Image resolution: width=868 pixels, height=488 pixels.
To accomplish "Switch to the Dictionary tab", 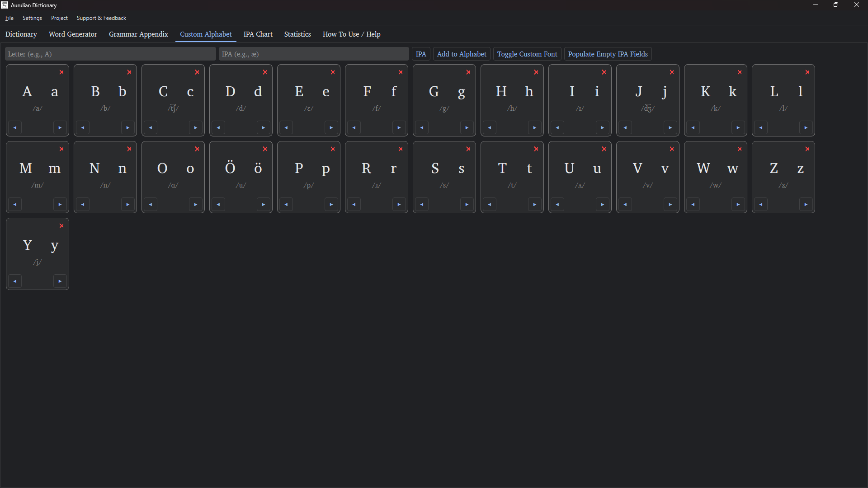I will click(21, 34).
